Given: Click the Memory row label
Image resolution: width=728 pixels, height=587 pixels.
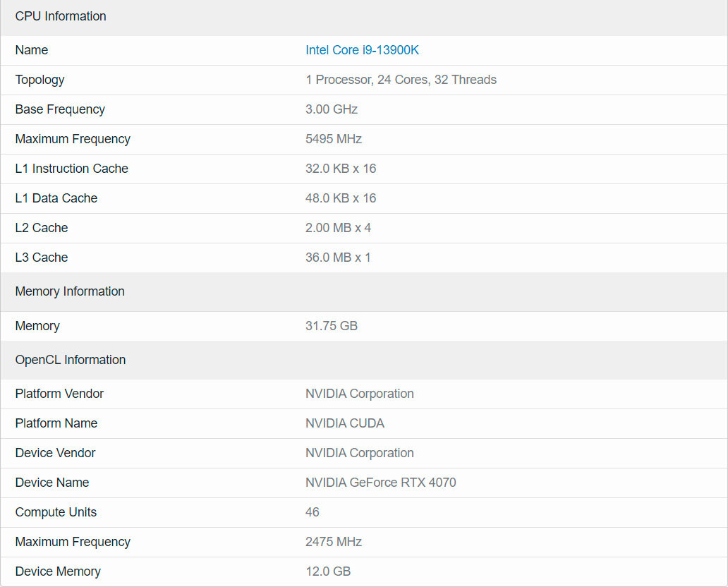Looking at the screenshot, I should [x=37, y=326].
